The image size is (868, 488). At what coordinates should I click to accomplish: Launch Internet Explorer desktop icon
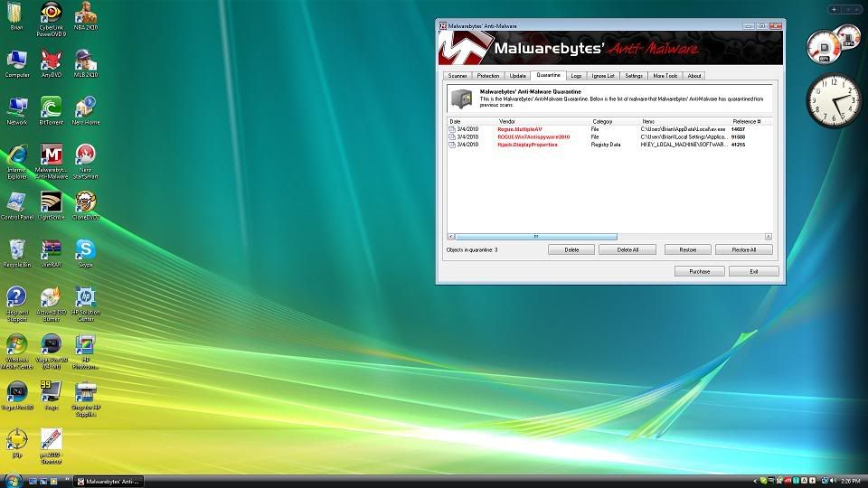tap(16, 162)
